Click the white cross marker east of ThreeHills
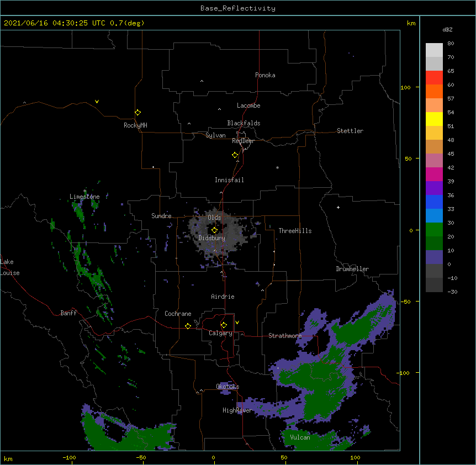This screenshot has height=465, width=476. pos(338,207)
